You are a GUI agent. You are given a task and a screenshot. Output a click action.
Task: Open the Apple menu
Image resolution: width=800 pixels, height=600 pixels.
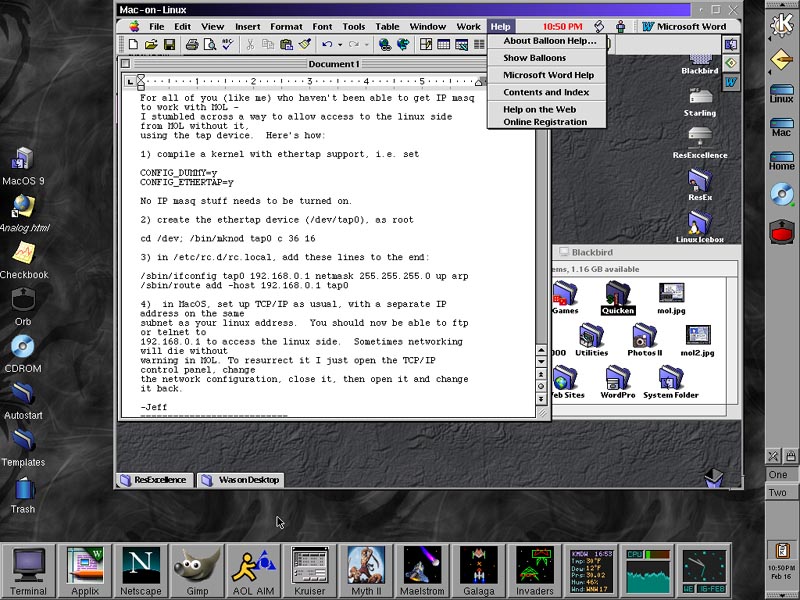click(x=134, y=27)
